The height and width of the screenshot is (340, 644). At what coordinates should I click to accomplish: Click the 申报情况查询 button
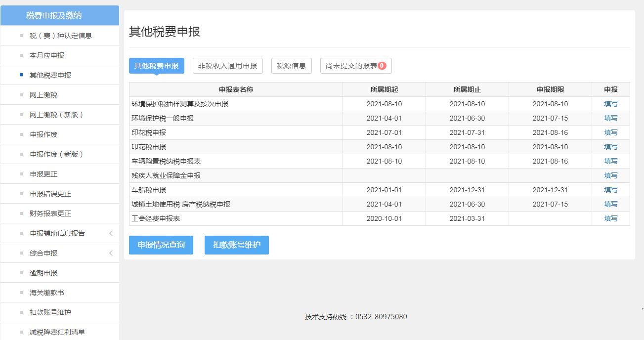pyautogui.click(x=161, y=245)
